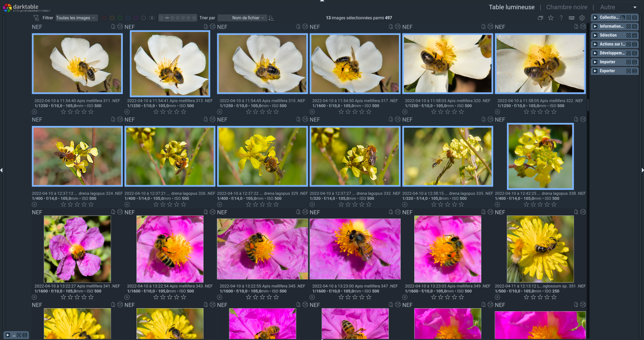Switch to Chambre noire view
The image size is (644, 340).
tap(567, 7)
